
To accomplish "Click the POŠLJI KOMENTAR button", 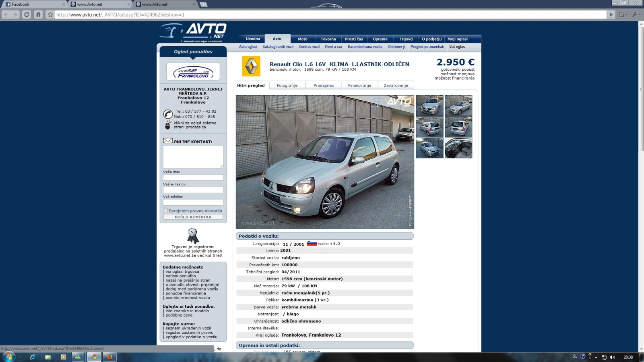I will pyautogui.click(x=193, y=217).
